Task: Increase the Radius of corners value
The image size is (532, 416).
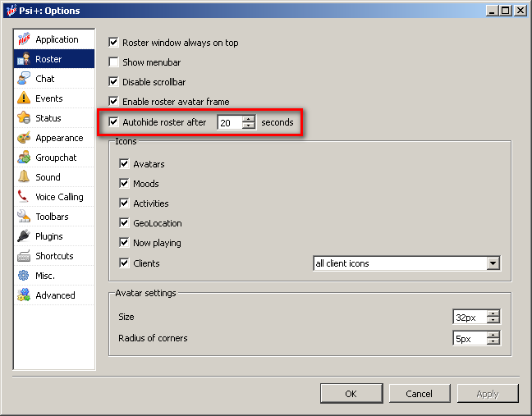Action: (x=493, y=335)
